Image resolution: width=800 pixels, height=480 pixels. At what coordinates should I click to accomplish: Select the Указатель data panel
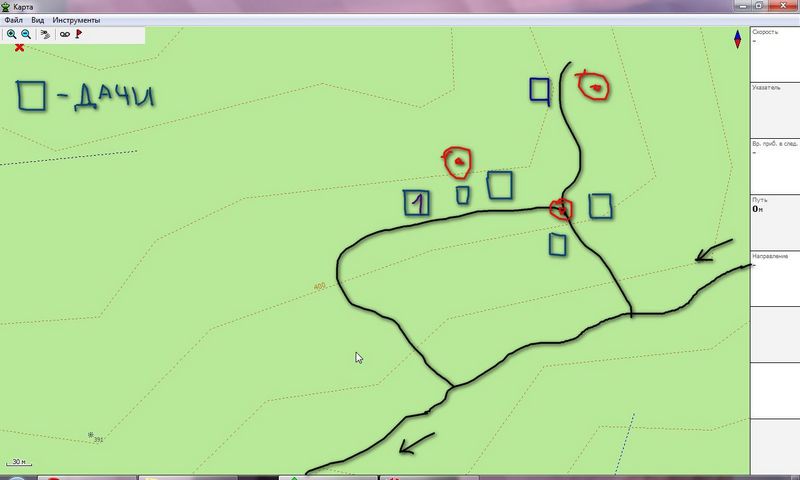pyautogui.click(x=775, y=110)
